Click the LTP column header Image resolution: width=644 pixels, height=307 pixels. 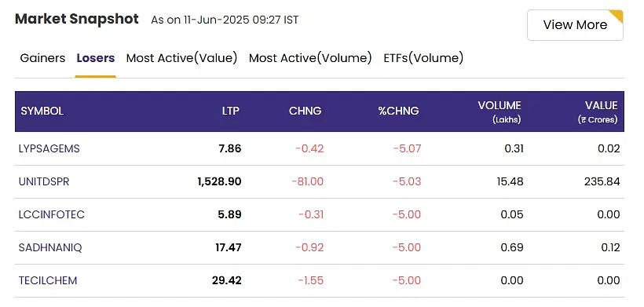tap(230, 111)
